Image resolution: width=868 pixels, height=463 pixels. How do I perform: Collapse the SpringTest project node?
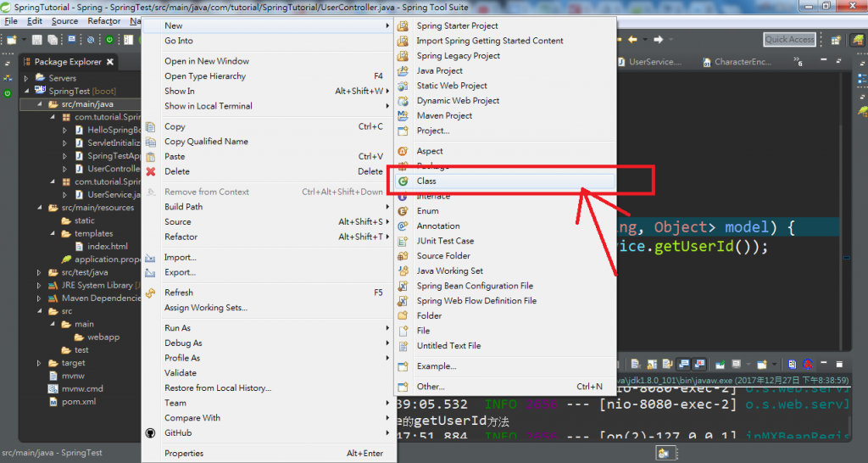[x=26, y=91]
